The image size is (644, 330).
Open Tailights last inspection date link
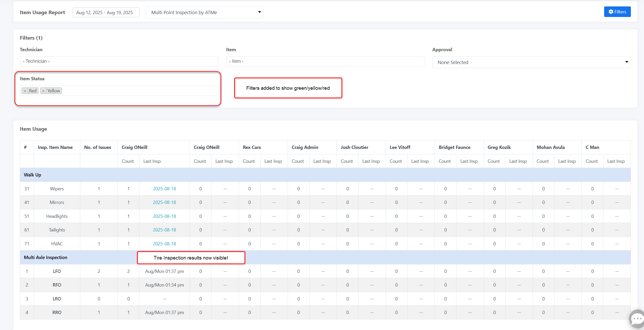tap(164, 230)
